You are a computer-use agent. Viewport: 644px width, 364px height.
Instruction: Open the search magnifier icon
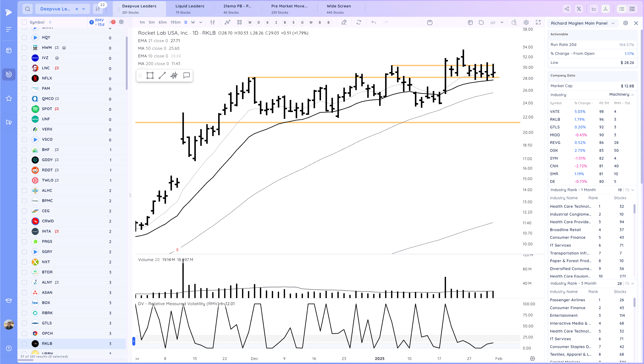(28, 9)
